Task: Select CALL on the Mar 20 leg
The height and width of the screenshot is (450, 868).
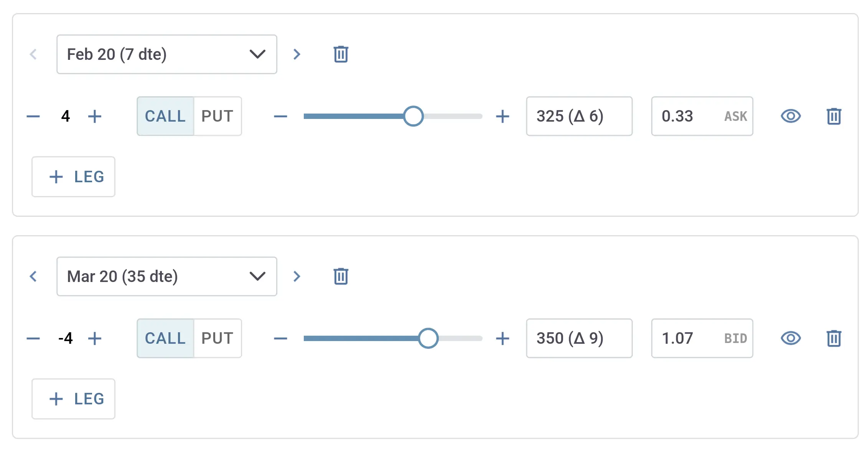Action: click(x=165, y=338)
